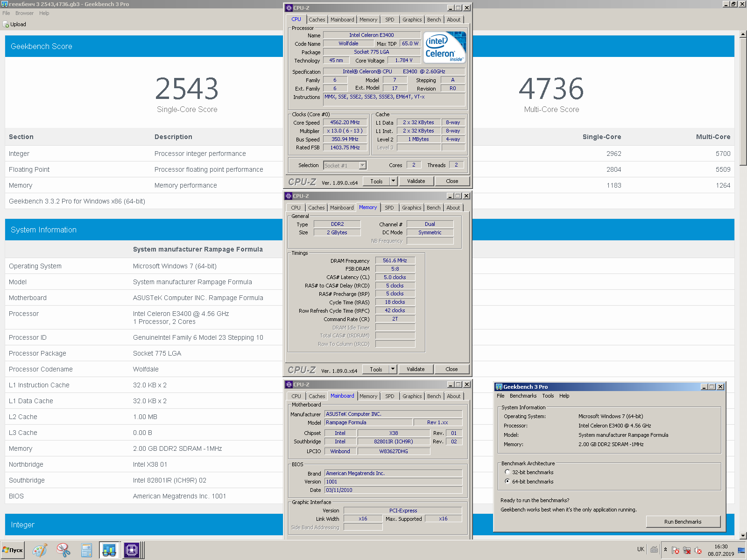Show hidden tray icons chevron
The image size is (747, 560).
click(x=665, y=550)
